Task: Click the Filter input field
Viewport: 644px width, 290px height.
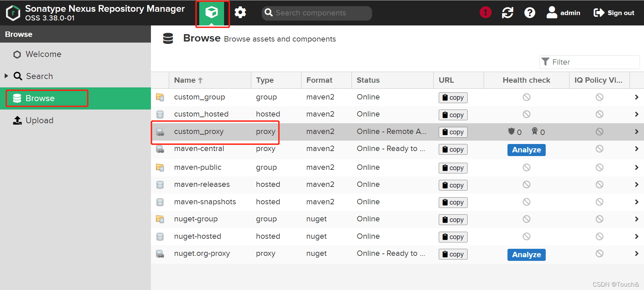Action: [589, 62]
